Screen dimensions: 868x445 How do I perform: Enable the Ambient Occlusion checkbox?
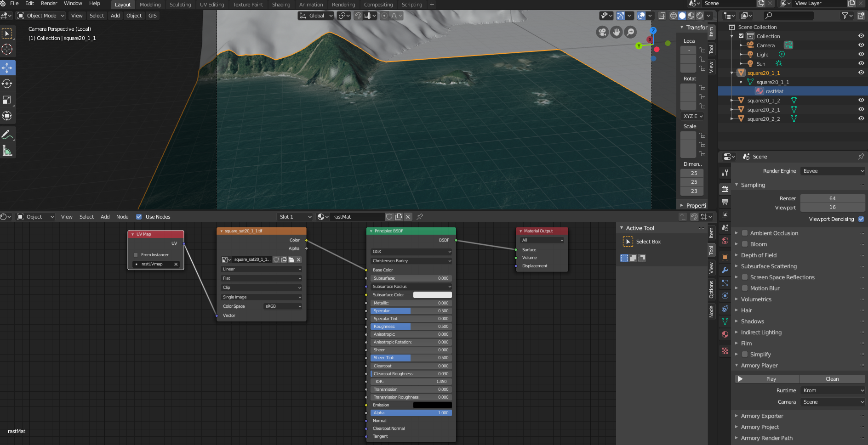[x=745, y=233]
